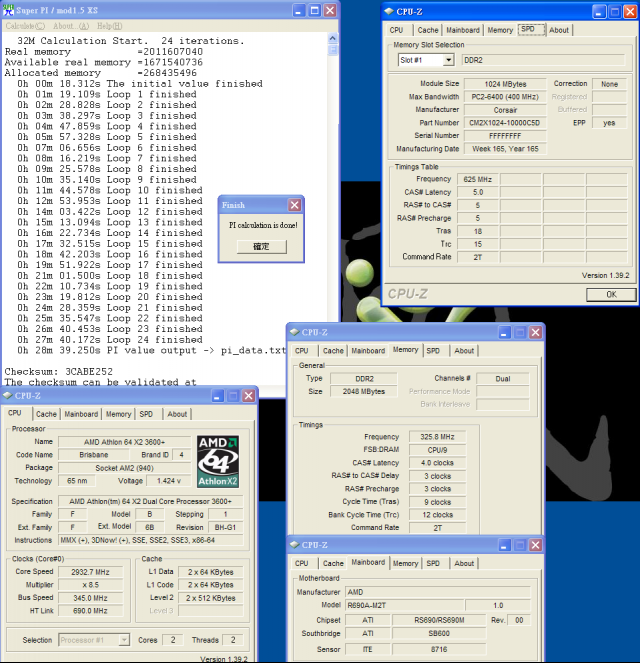This screenshot has height=663, width=640.
Task: Close the Finish dialog with X
Action: click(x=295, y=205)
